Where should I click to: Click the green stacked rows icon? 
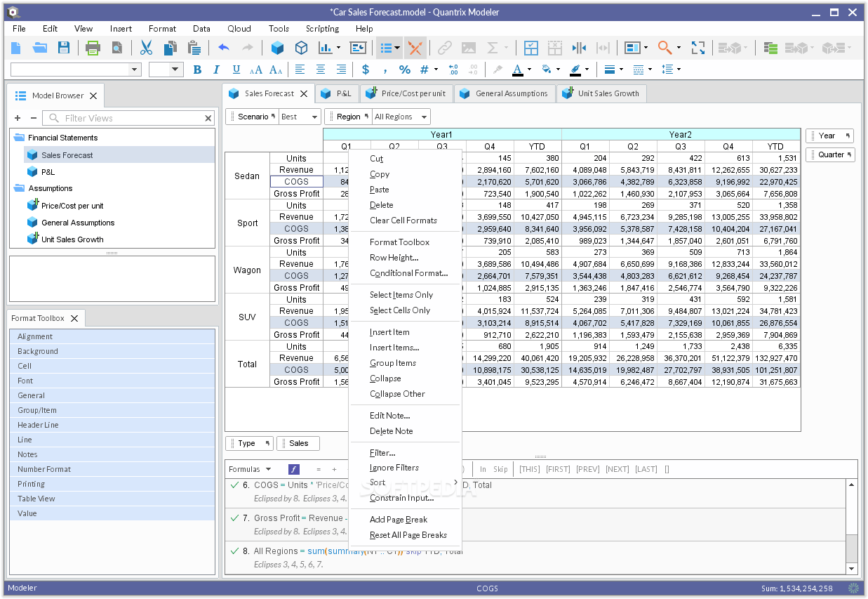click(770, 48)
